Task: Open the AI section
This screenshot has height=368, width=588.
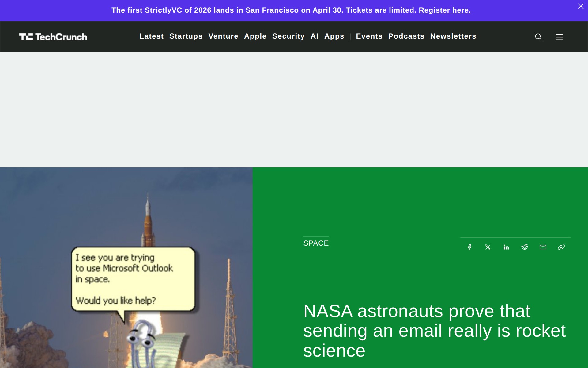Action: (x=315, y=36)
